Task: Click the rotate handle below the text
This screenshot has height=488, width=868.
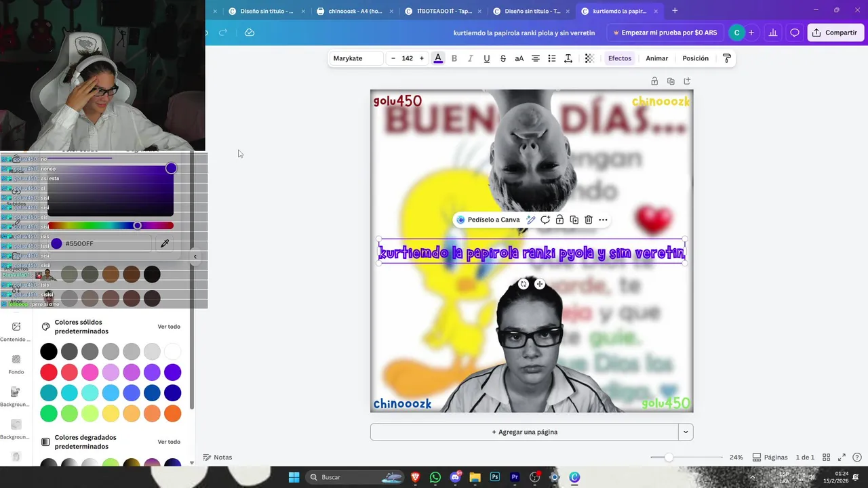Action: coord(524,284)
